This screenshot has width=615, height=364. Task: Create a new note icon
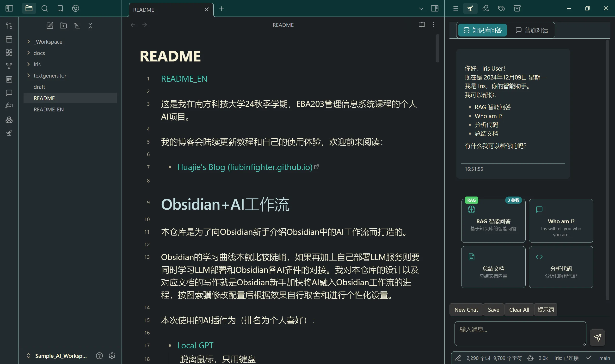coord(50,25)
